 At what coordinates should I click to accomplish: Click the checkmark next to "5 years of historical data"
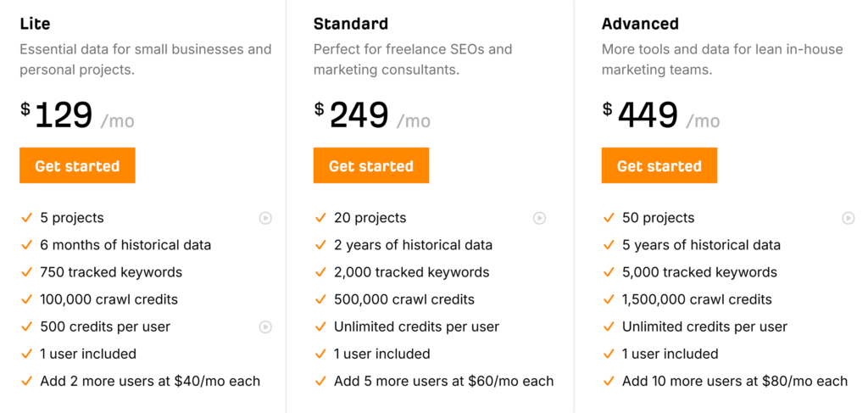pos(608,245)
